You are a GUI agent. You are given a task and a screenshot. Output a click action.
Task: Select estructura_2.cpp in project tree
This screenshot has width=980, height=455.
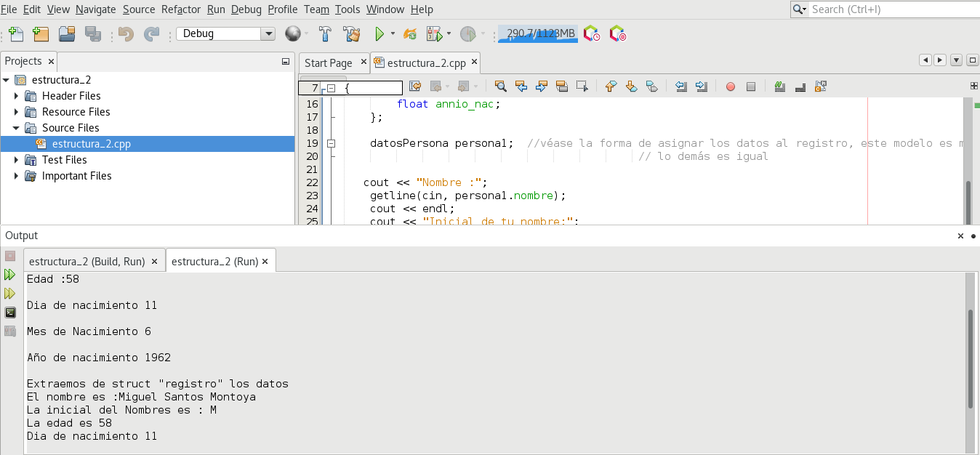coord(91,144)
